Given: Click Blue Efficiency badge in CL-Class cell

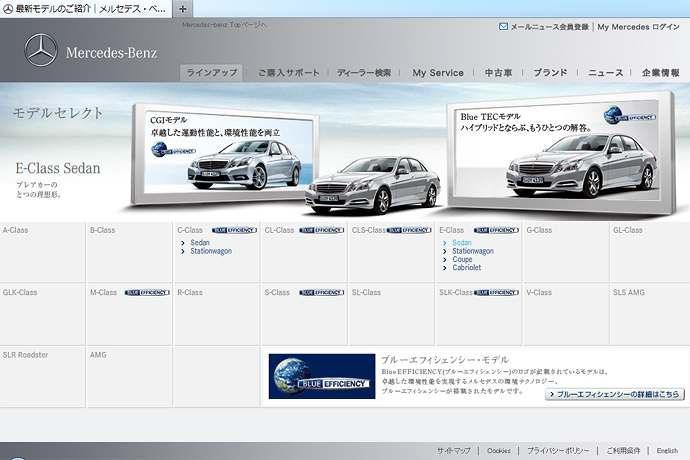Looking at the screenshot, I should [x=322, y=230].
